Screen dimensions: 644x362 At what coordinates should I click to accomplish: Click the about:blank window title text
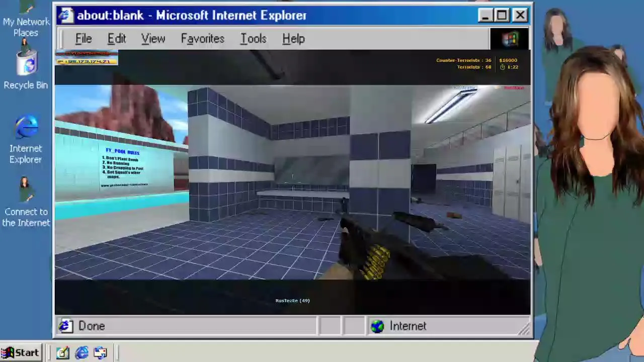click(192, 16)
